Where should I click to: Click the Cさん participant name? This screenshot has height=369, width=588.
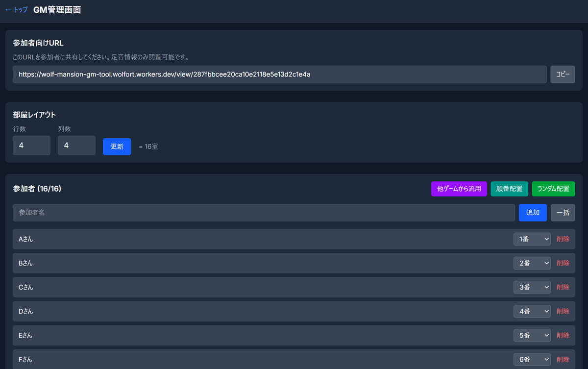pos(25,287)
